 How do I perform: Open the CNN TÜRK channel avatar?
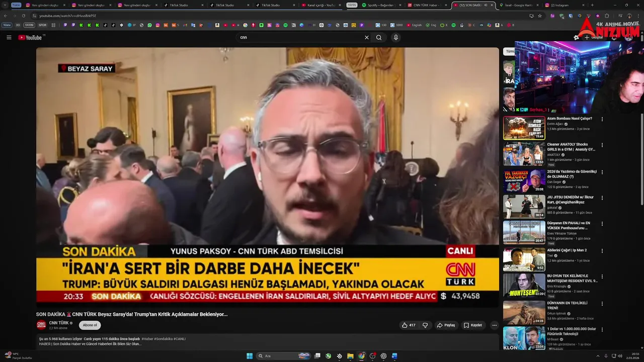pos(41,325)
